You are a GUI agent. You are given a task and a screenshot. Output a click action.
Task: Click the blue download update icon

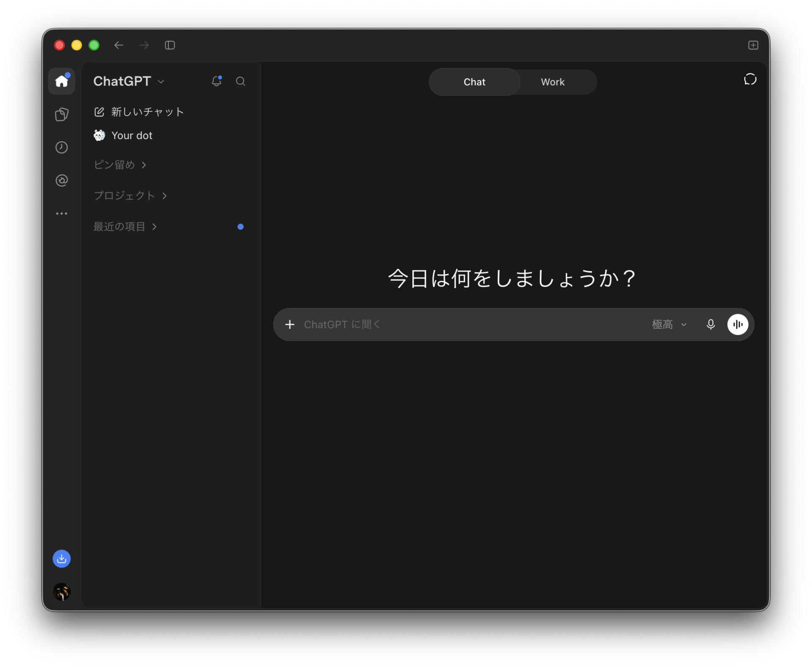(62, 559)
